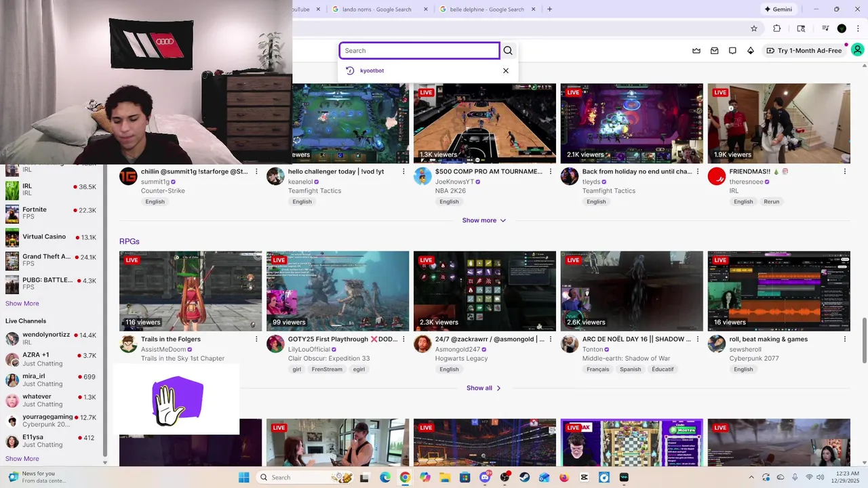Screen dimensions: 868x488
Task: Click Try 1-Month Ad-Free button
Action: pyautogui.click(x=804, y=50)
